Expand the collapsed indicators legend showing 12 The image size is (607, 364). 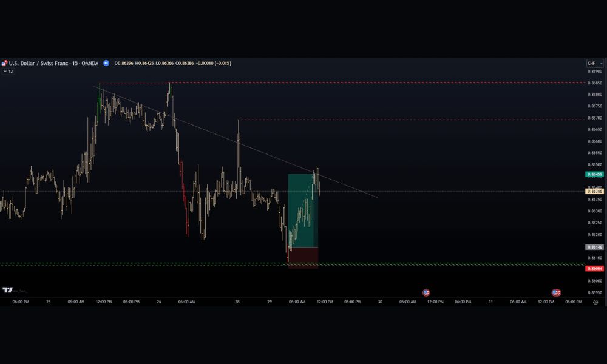[x=8, y=71]
